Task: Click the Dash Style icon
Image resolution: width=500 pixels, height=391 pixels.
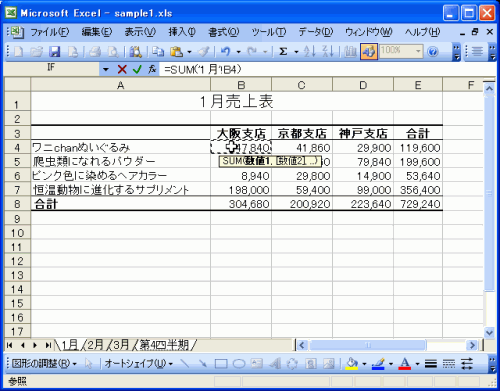Action: click(x=449, y=364)
